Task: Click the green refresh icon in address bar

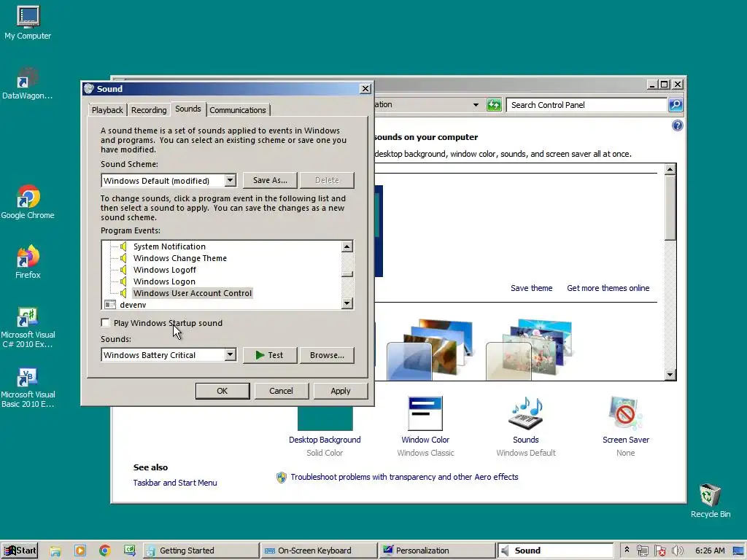Action: [x=494, y=105]
